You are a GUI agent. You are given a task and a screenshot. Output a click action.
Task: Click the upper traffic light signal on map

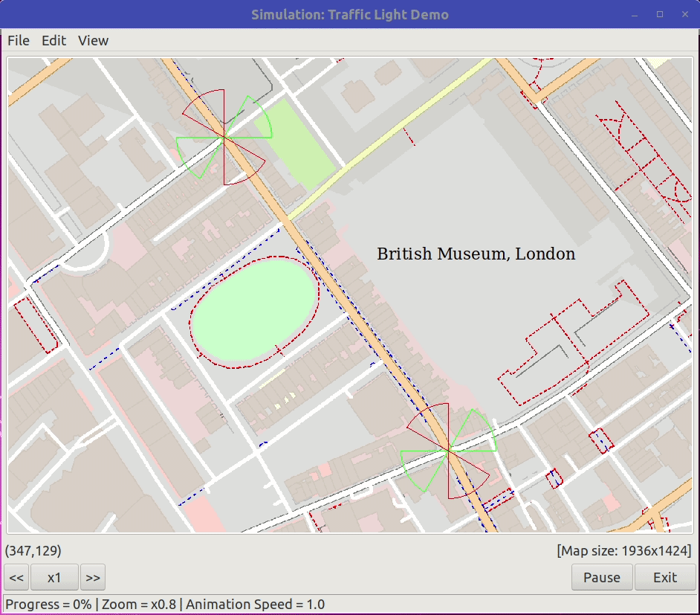point(224,137)
